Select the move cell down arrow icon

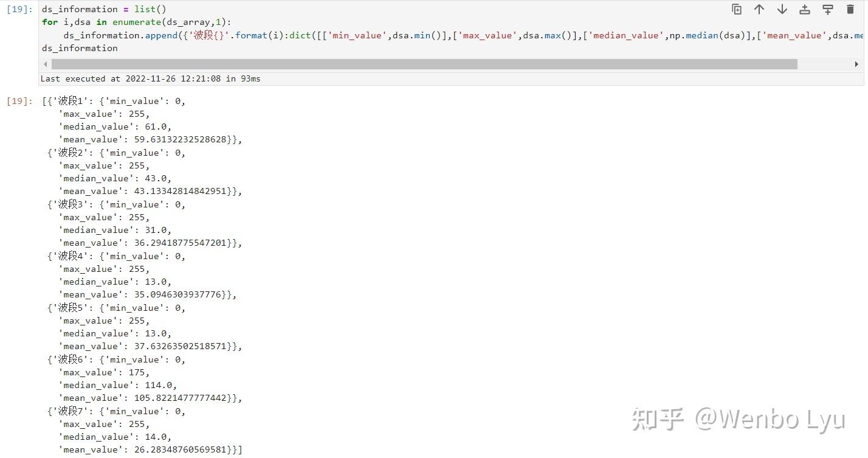(782, 9)
